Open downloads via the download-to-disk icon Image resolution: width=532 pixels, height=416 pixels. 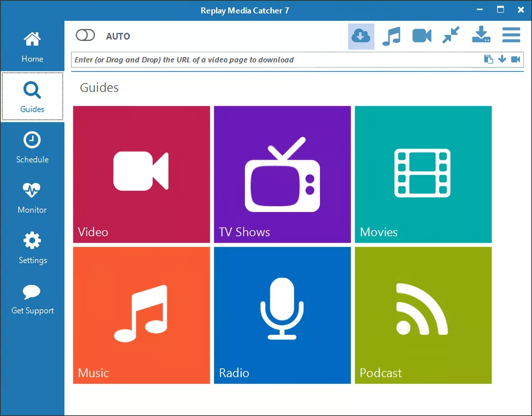click(x=481, y=36)
